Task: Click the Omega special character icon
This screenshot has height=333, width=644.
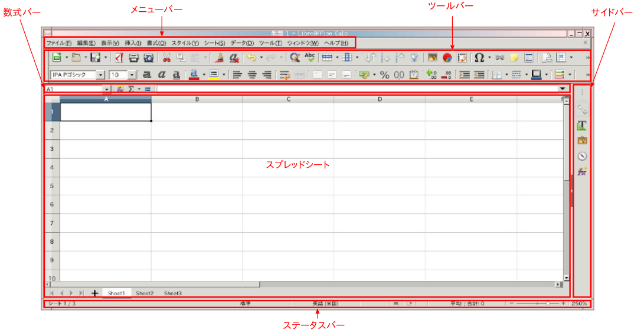Action: tap(479, 58)
